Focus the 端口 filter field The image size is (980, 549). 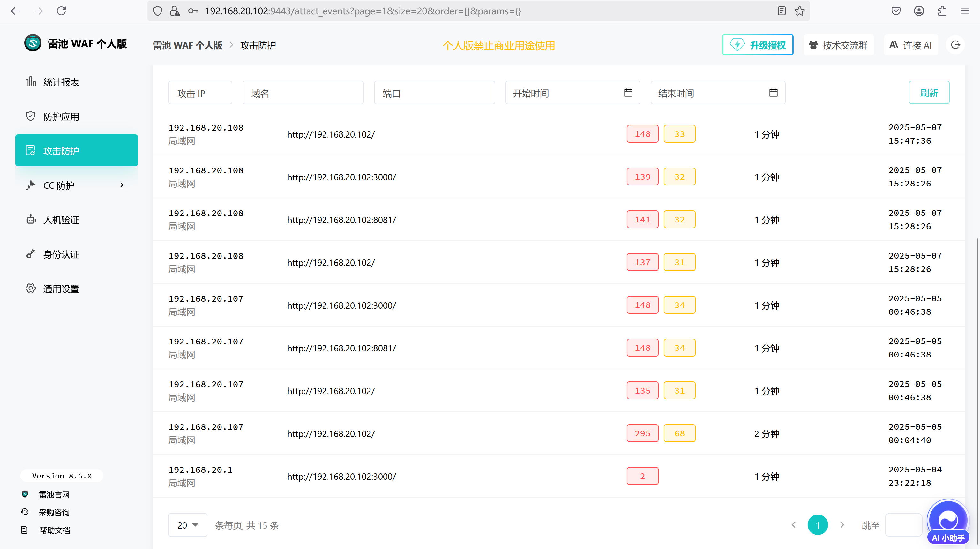[434, 93]
